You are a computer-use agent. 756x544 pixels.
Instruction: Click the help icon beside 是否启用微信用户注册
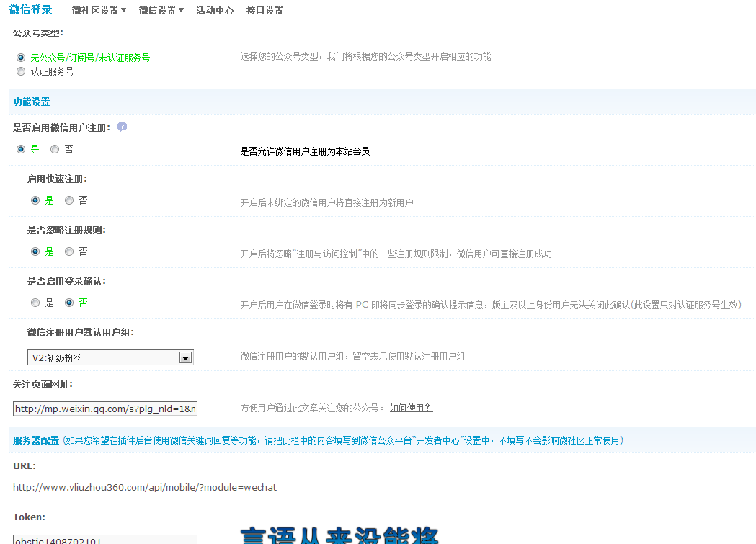coord(122,128)
